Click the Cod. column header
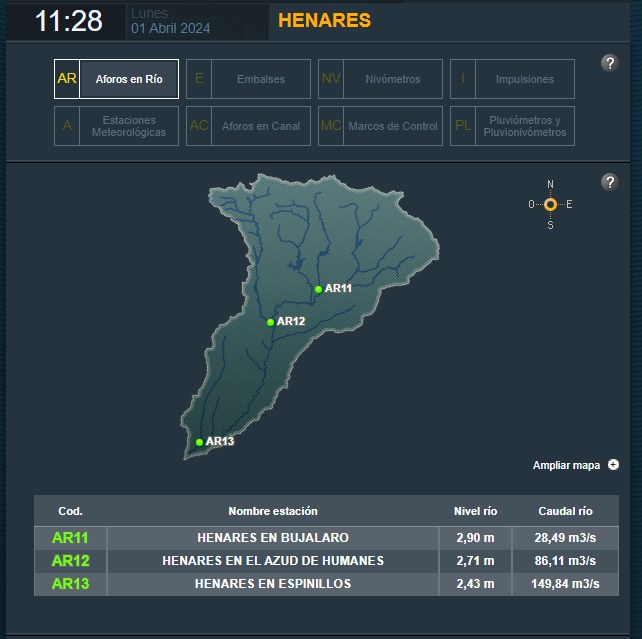 point(70,511)
